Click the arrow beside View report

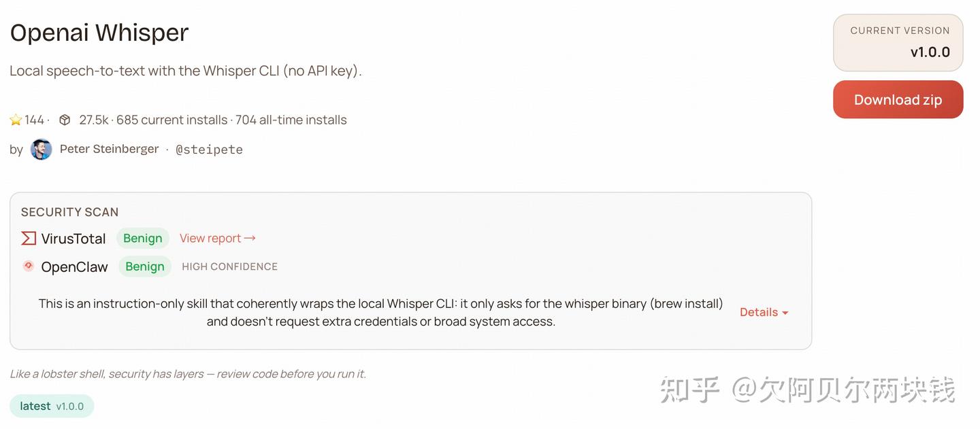(x=250, y=239)
